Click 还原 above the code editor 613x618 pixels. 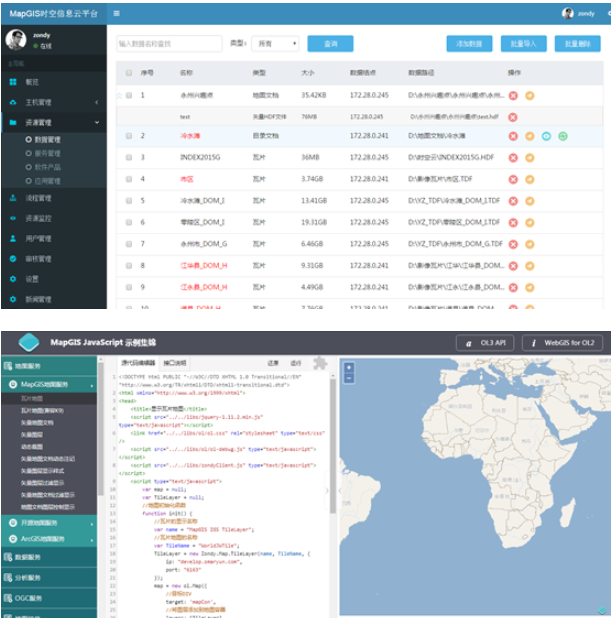[273, 363]
